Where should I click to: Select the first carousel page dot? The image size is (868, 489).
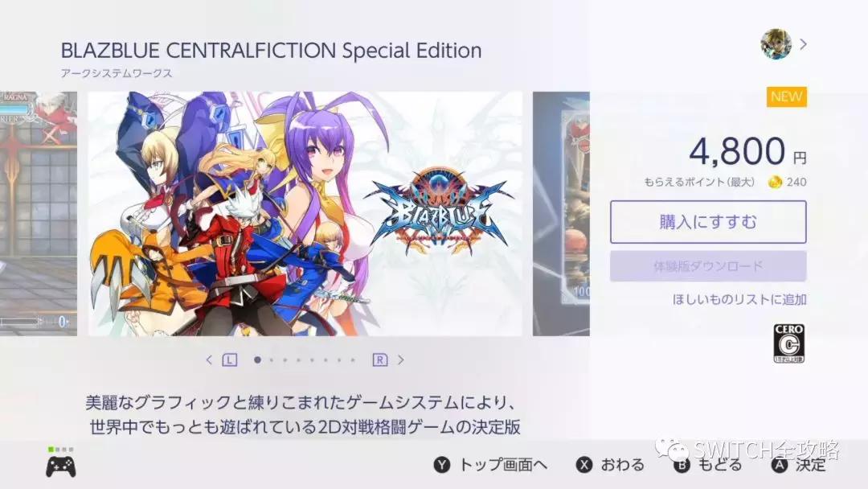pos(257,360)
